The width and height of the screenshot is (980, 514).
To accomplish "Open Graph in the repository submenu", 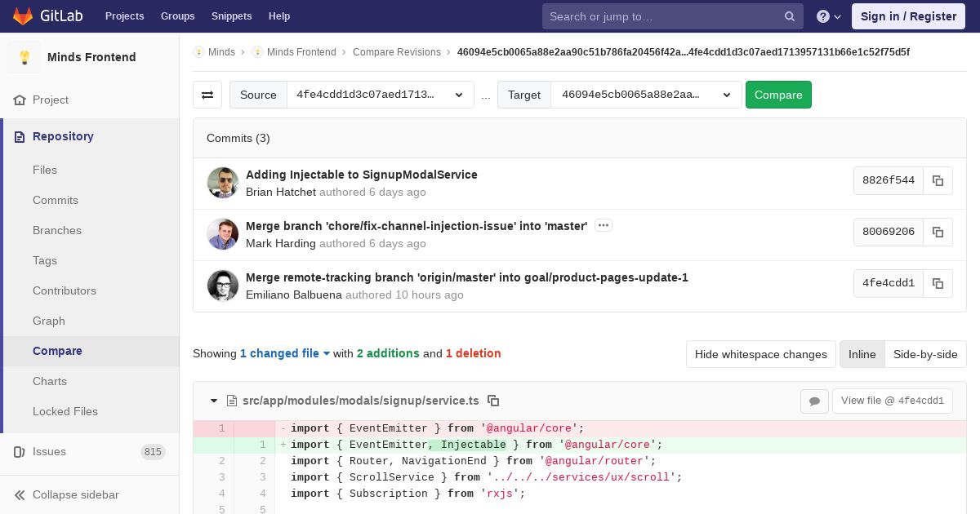I will pyautogui.click(x=49, y=321).
